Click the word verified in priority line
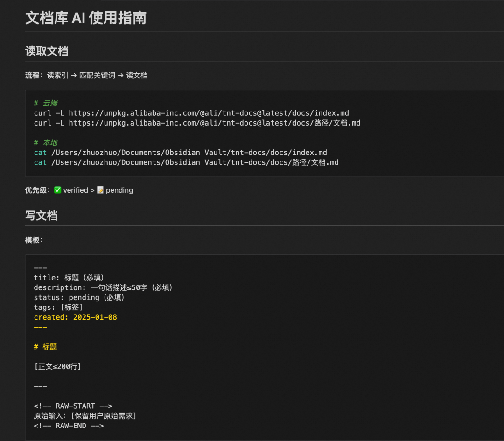 click(76, 190)
